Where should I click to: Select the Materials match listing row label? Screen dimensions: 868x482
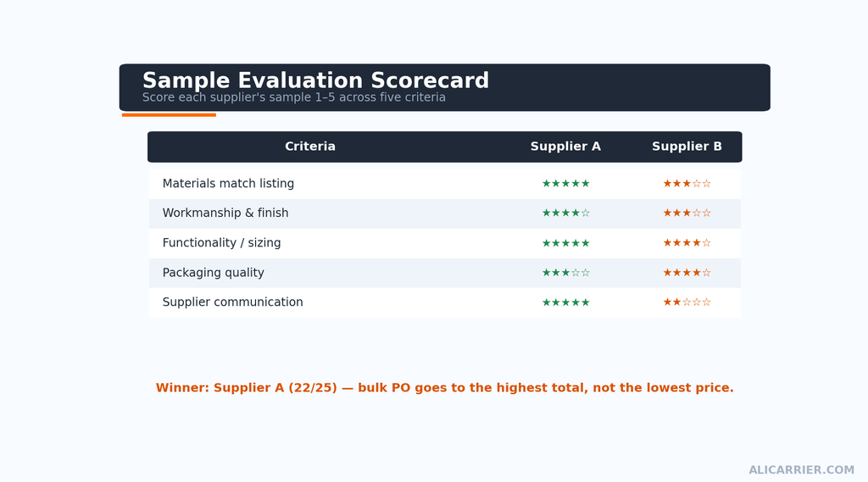[228, 183]
